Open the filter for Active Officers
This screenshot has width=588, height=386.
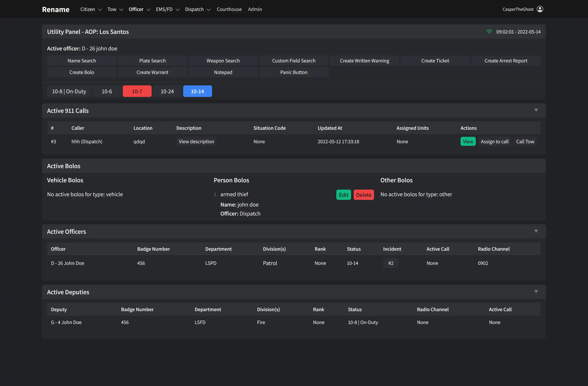(536, 231)
